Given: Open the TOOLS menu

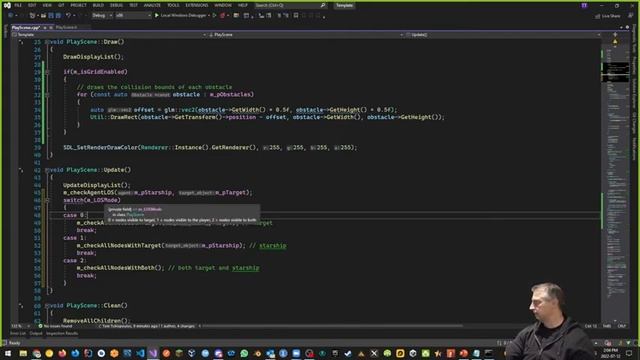Looking at the screenshot, I should tap(173, 5).
